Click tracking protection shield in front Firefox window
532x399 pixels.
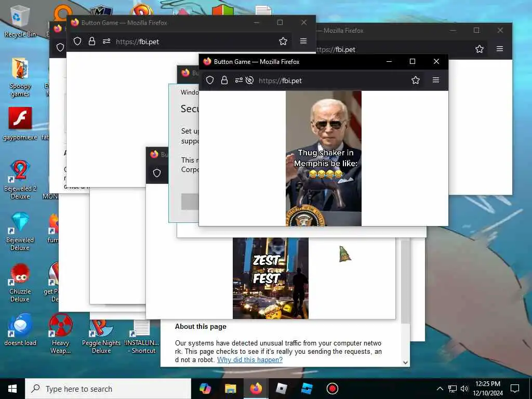coord(210,80)
